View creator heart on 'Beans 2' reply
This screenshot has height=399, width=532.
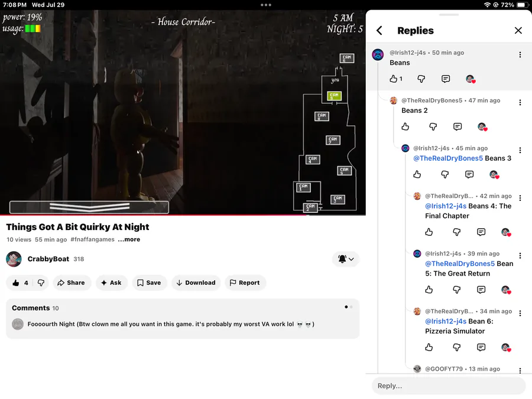pos(482,127)
